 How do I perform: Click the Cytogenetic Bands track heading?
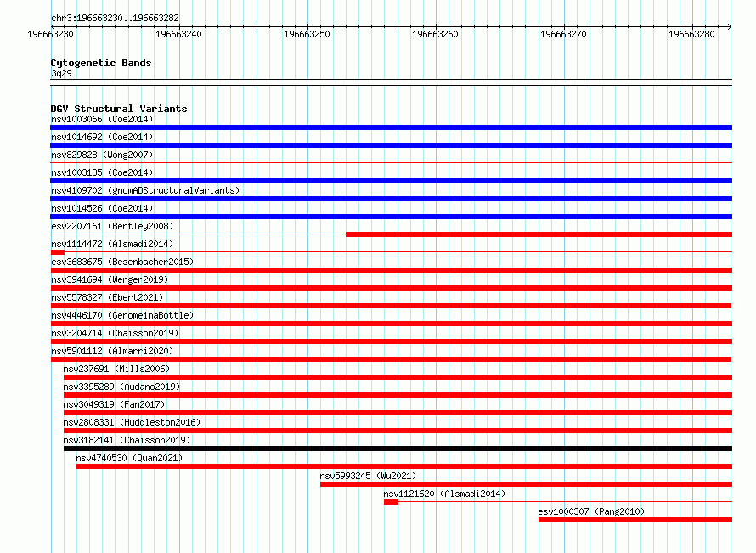101,63
